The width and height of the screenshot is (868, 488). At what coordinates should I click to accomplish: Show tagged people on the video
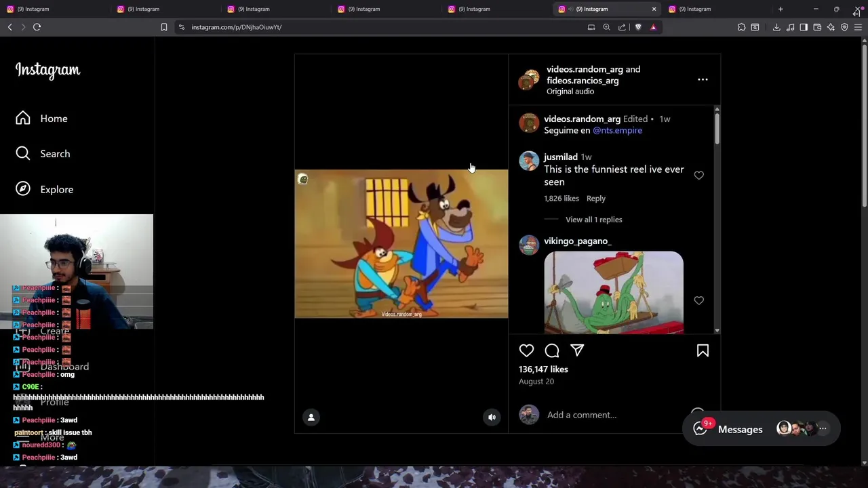click(x=311, y=418)
